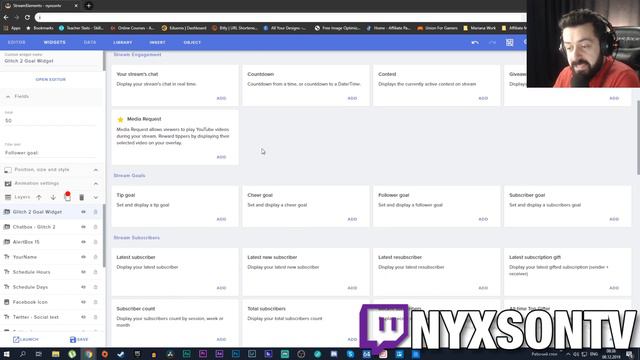
Task: Click the Layers stack icon
Action: pos(8,197)
